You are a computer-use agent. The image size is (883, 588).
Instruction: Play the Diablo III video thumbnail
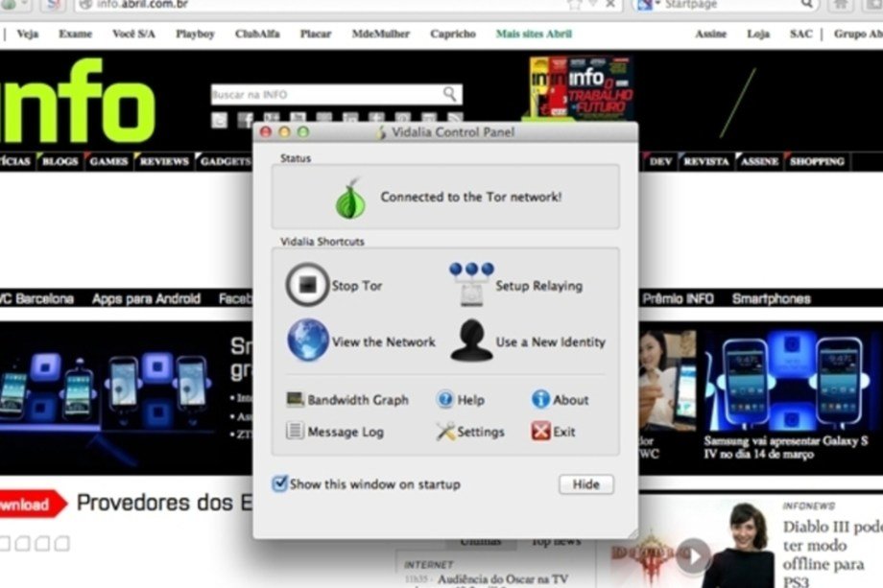tap(693, 556)
